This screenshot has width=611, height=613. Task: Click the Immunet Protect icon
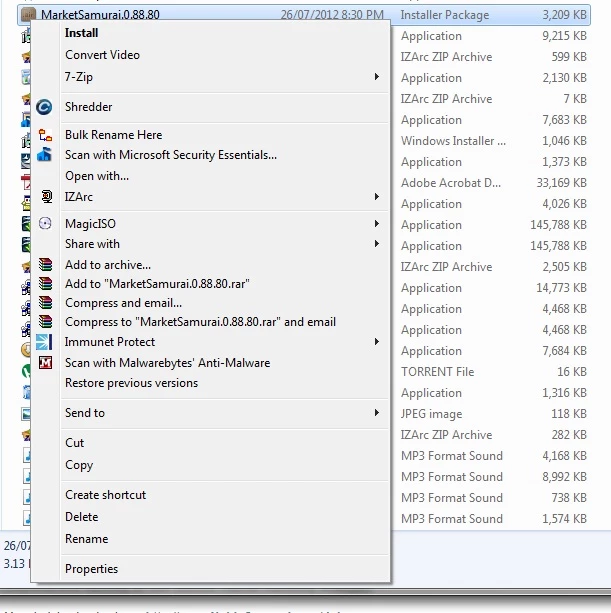(x=44, y=342)
